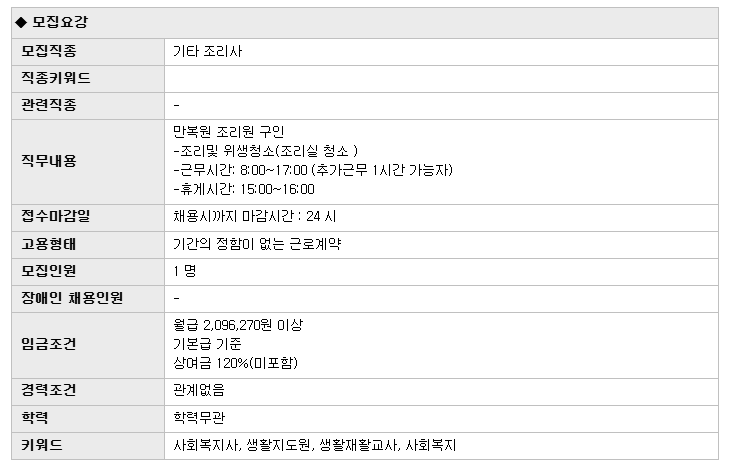The height and width of the screenshot is (470, 732).
Task: Click the 상여금 120%(미포함) text line
Action: (x=235, y=363)
